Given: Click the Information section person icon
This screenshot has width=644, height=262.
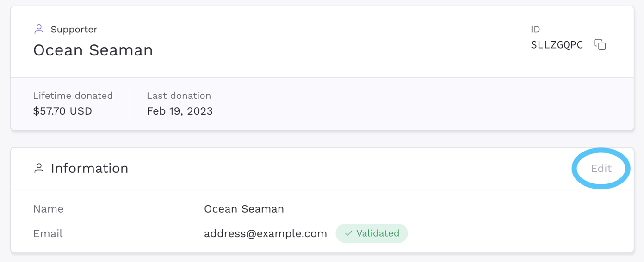Looking at the screenshot, I should [x=39, y=169].
